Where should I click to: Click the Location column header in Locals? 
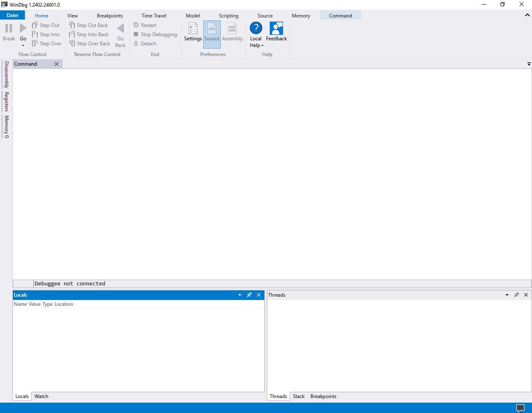point(64,304)
